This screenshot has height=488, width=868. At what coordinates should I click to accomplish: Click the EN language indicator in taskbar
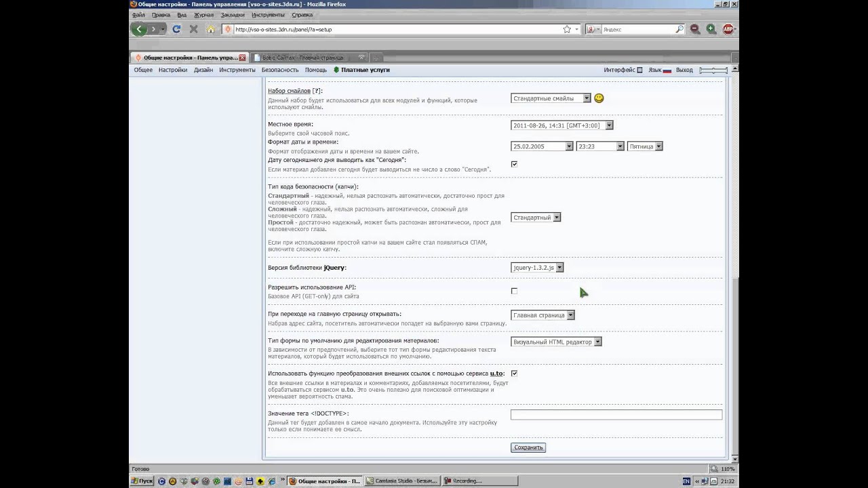pos(686,481)
